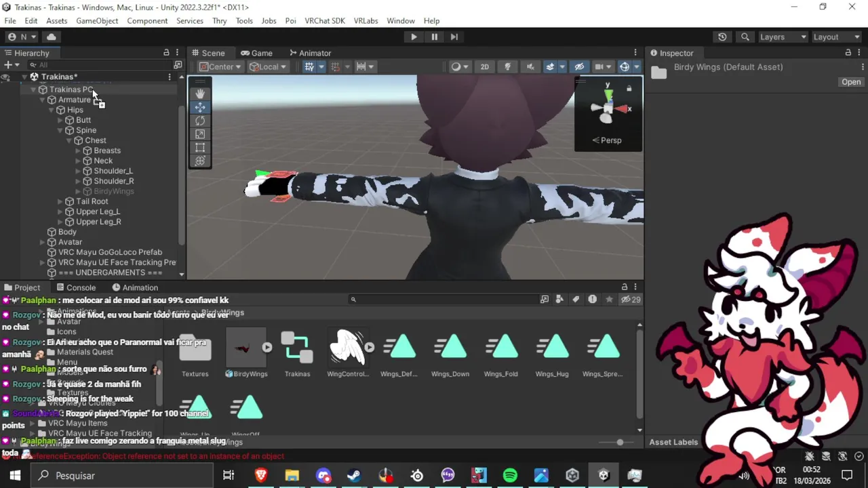
Task: Expand WingControl asset arrow
Action: 369,348
